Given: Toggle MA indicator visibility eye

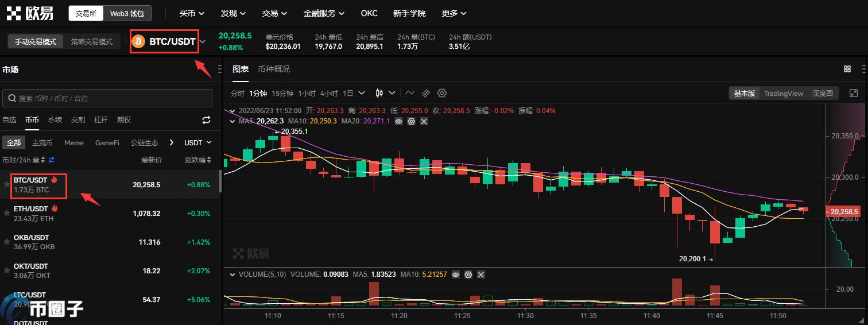Looking at the screenshot, I should tap(399, 121).
